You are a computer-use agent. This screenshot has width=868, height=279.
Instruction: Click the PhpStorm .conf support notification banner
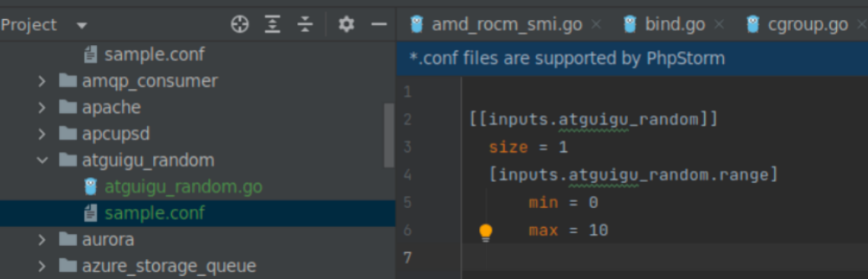tap(632, 58)
